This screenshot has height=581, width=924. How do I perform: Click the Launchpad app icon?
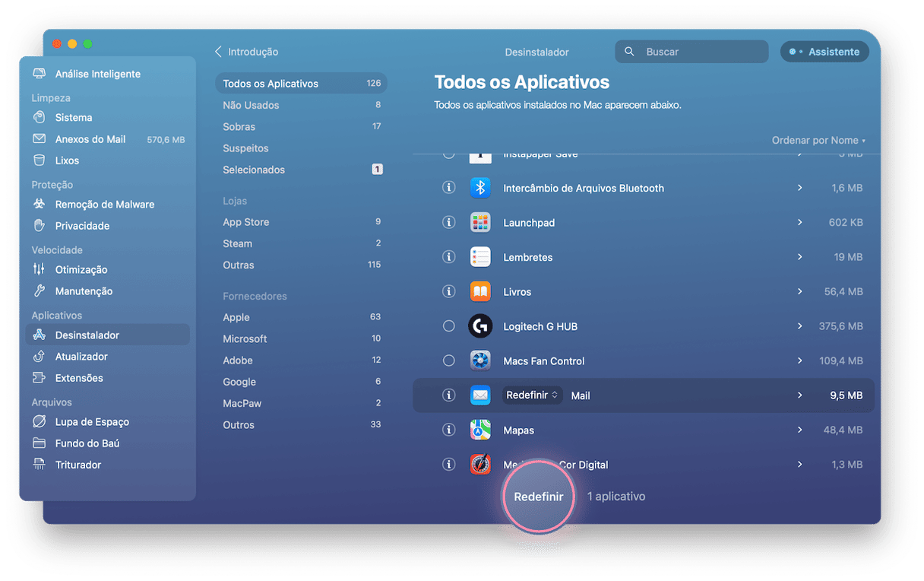point(480,223)
